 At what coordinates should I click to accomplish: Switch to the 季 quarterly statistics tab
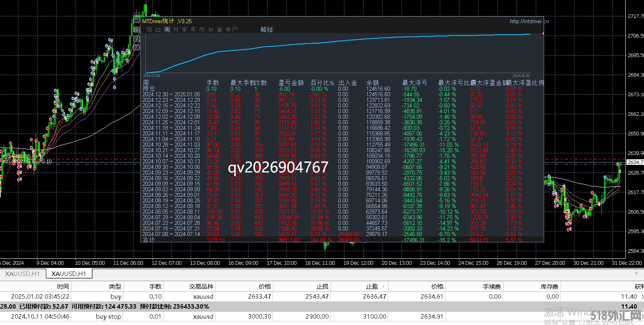(185, 30)
